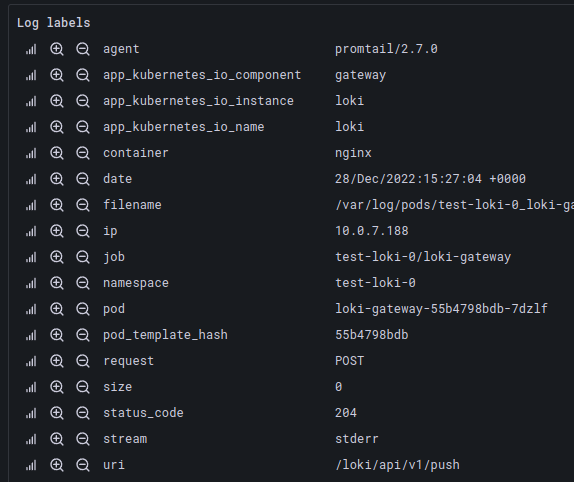Select the pod_template_hash label name

tap(165, 335)
